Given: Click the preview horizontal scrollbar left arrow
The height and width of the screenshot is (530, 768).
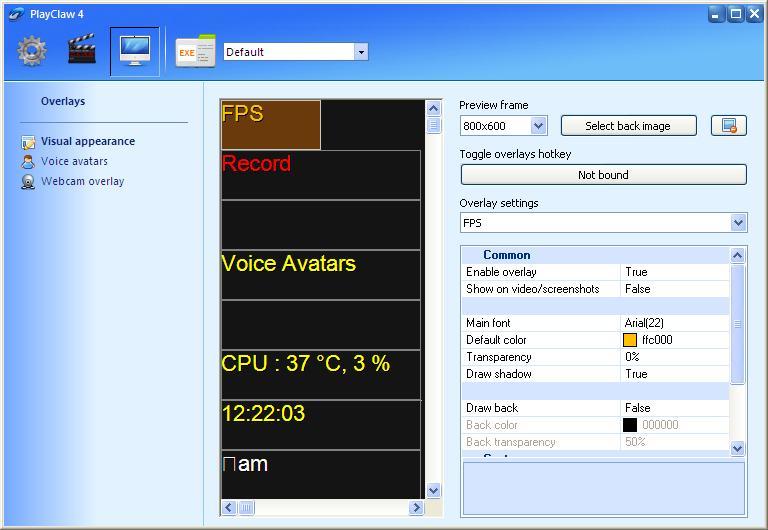Looking at the screenshot, I should 229,507.
